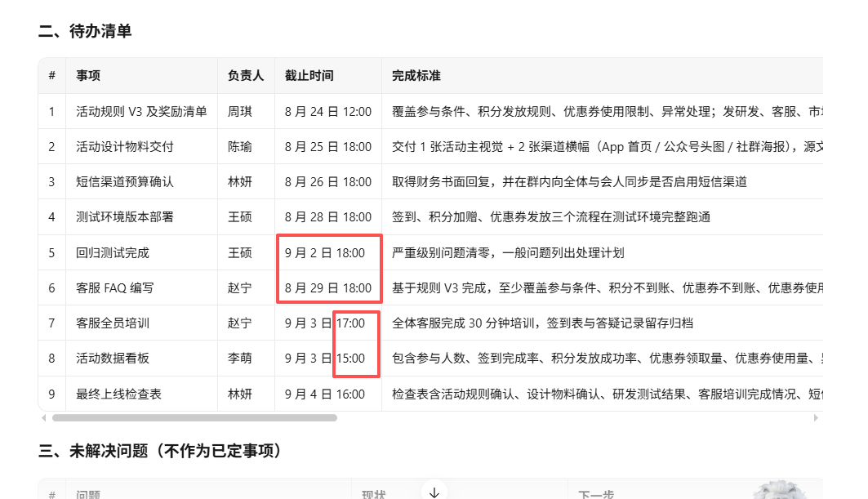
Task: Select the cell "活动数据看板"
Action: [x=113, y=359]
